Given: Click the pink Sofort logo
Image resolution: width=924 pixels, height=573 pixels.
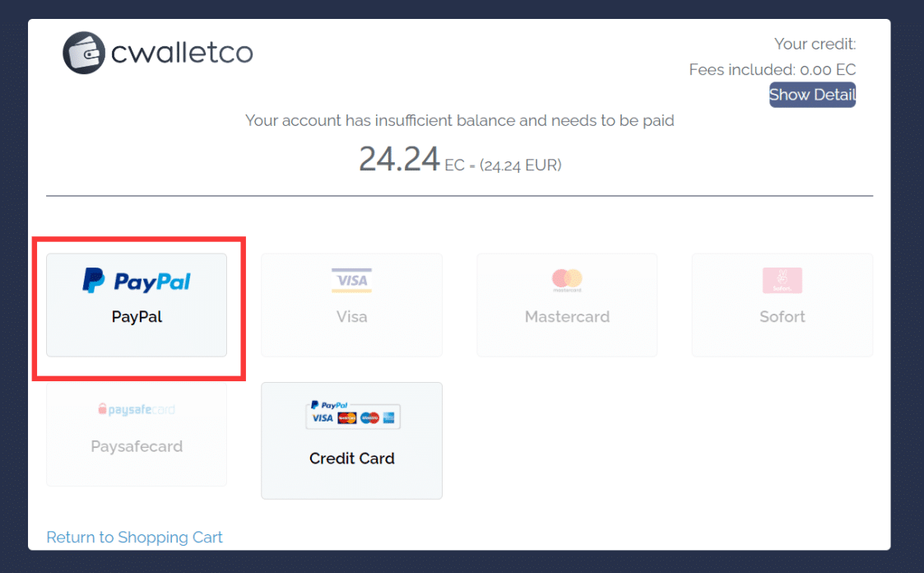Looking at the screenshot, I should 782,281.
